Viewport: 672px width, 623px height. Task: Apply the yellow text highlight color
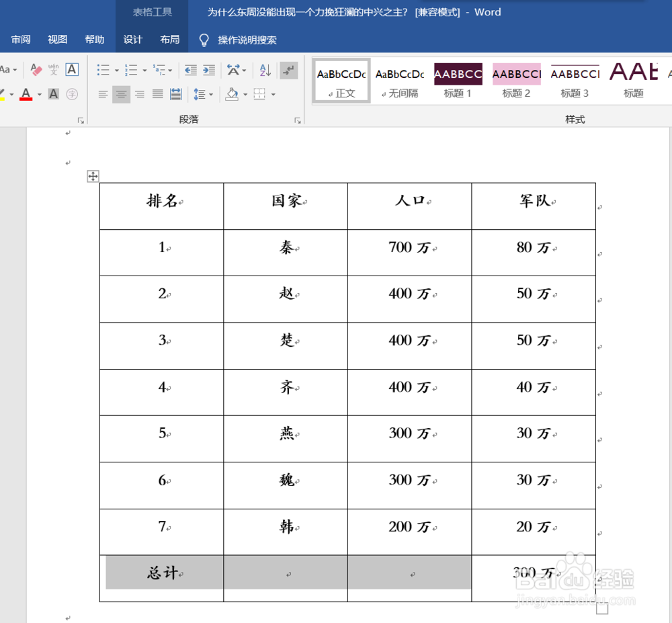[3, 94]
